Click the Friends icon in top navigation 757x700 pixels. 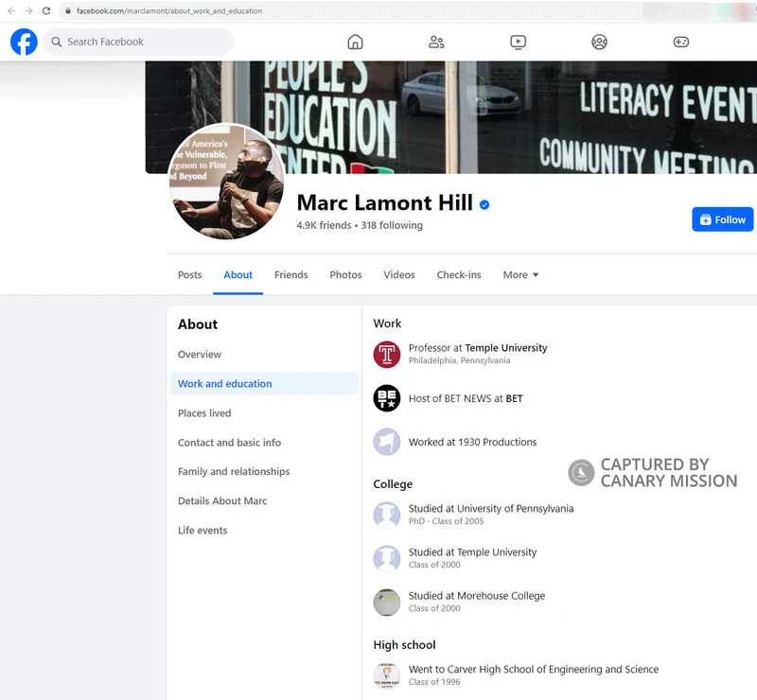(x=435, y=42)
